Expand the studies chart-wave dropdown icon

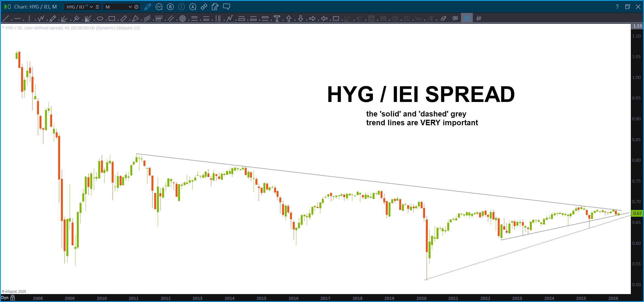coord(159,7)
